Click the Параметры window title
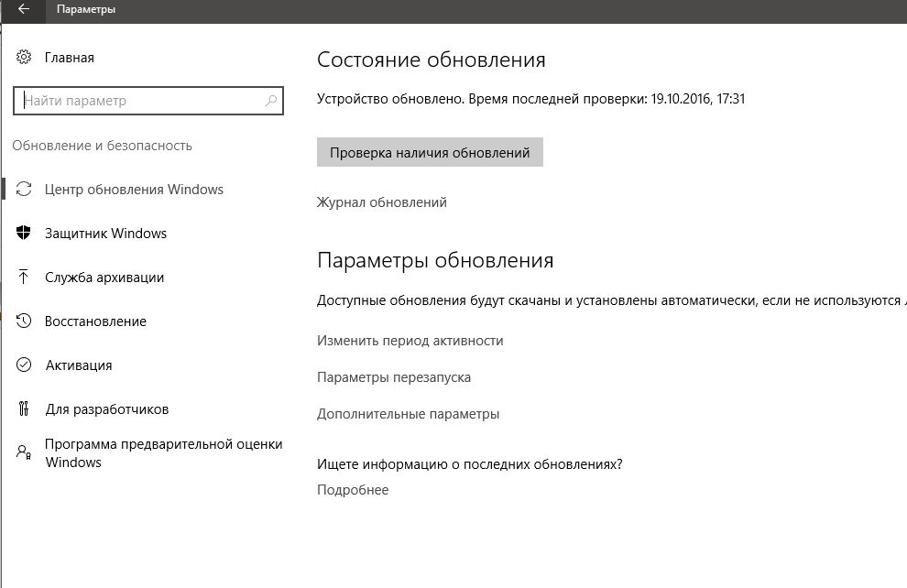This screenshot has width=907, height=588. (86, 9)
